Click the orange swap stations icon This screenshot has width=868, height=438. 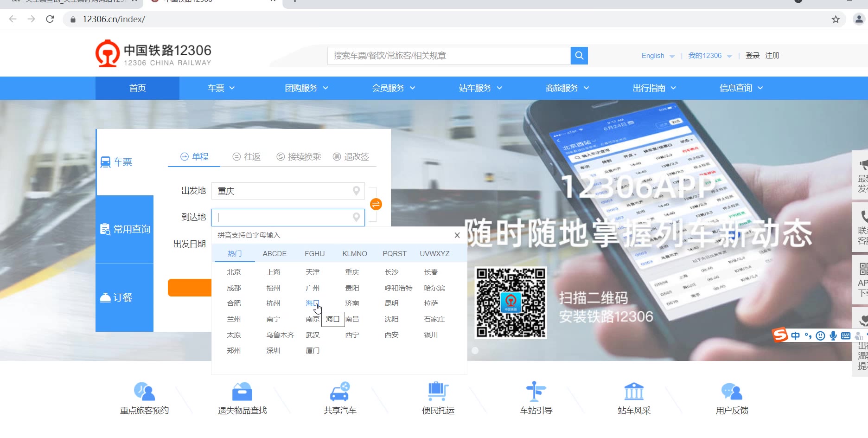376,204
